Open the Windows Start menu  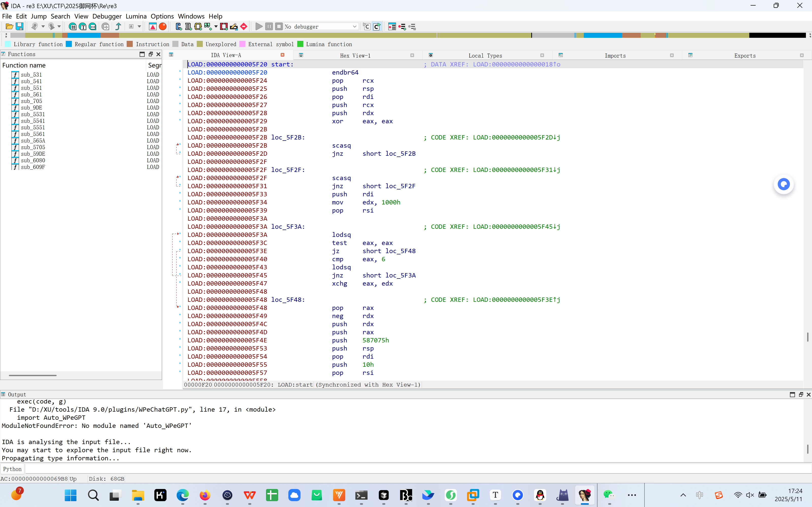tap(71, 495)
